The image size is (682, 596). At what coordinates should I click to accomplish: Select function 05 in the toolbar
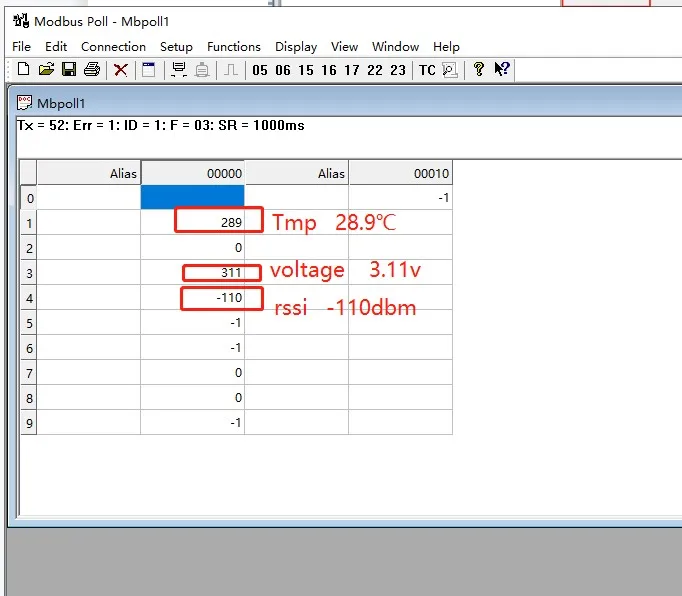pyautogui.click(x=260, y=70)
